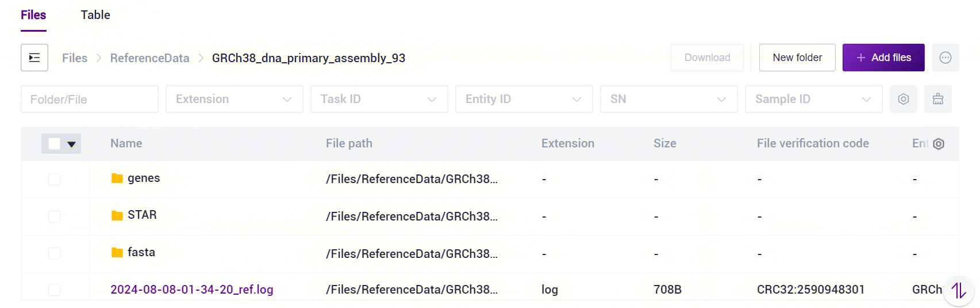
Task: Open the more options ellipsis menu
Action: click(x=946, y=58)
